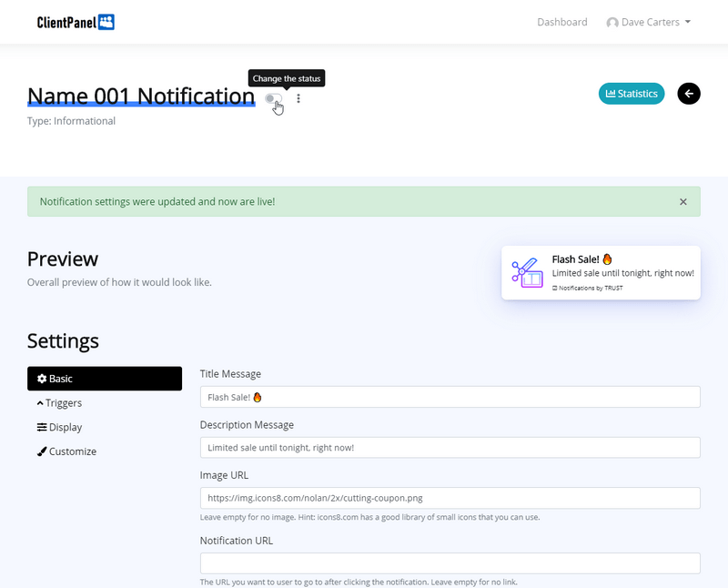Screen dimensions: 728x588
Task: Open the three-dot options menu
Action: [298, 98]
